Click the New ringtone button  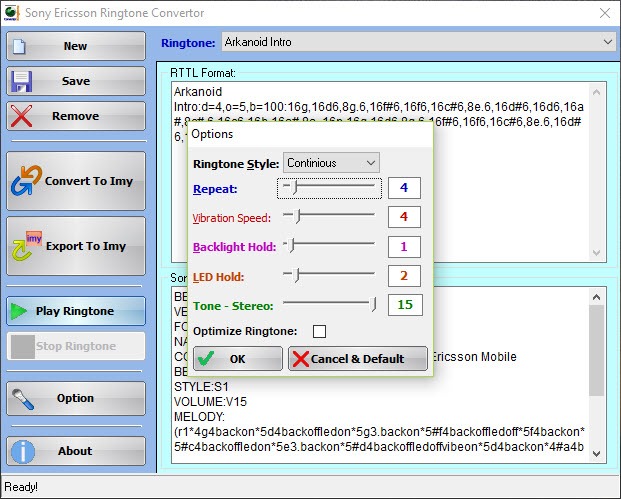76,46
